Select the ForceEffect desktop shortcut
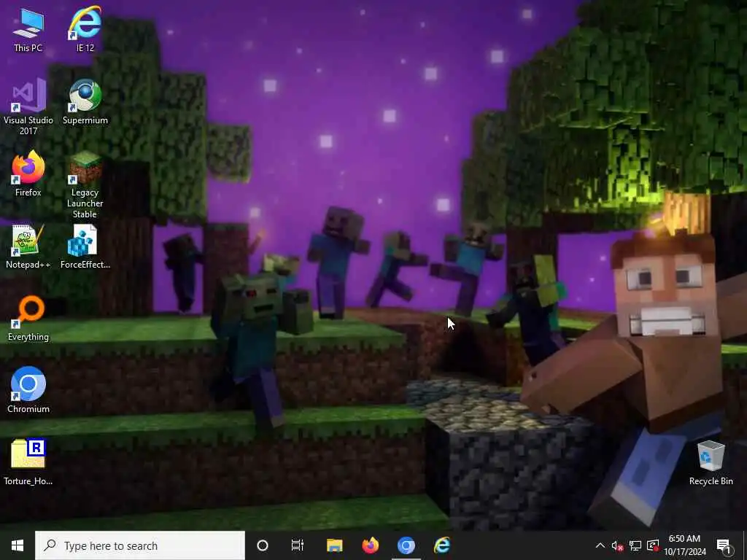The width and height of the screenshot is (747, 560). 85,246
